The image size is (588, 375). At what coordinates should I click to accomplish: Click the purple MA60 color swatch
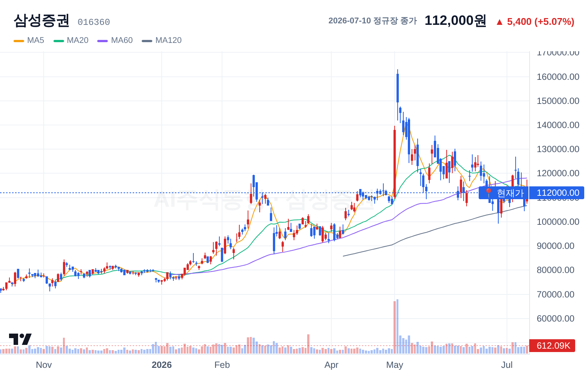pyautogui.click(x=103, y=41)
